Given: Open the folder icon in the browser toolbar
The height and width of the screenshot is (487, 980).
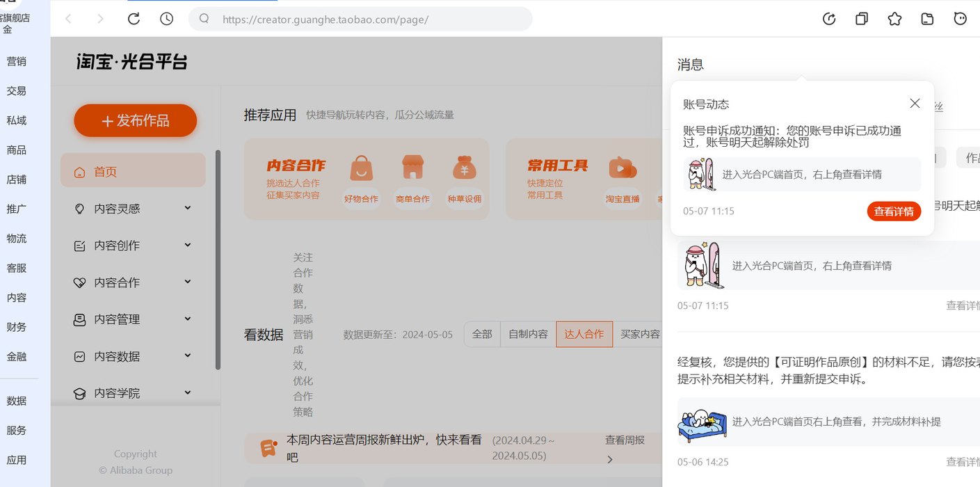Looking at the screenshot, I should coord(927,19).
